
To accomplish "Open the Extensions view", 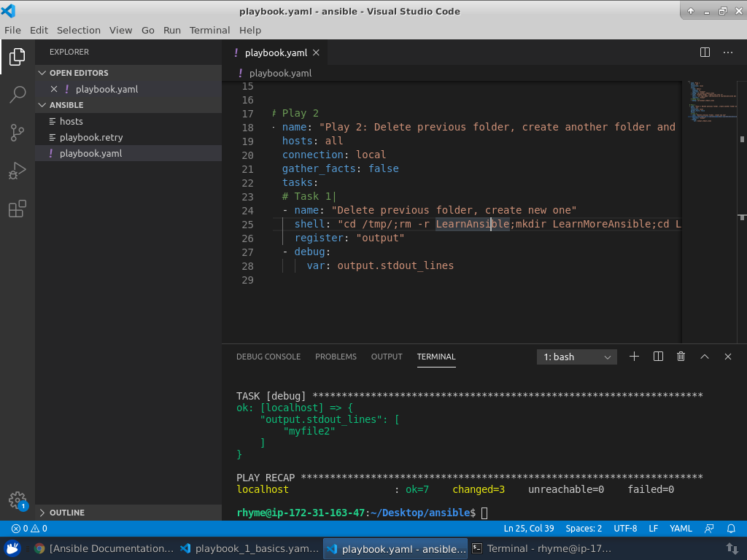I will [18, 209].
